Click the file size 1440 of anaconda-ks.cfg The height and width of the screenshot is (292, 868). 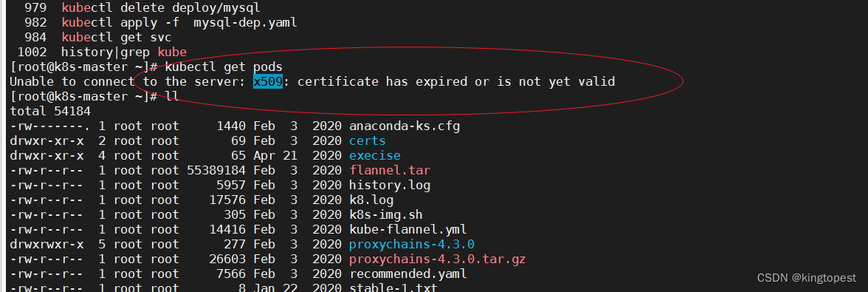pos(231,126)
